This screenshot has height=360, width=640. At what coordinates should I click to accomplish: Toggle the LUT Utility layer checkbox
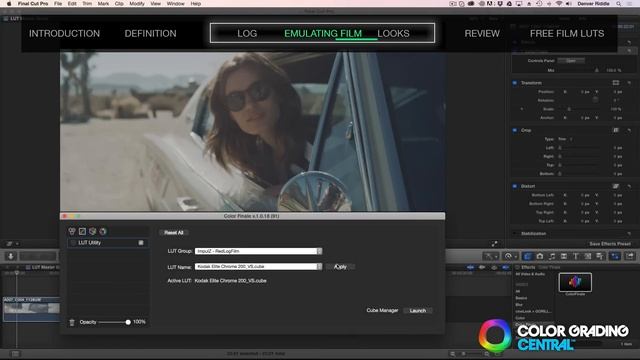pos(141,243)
